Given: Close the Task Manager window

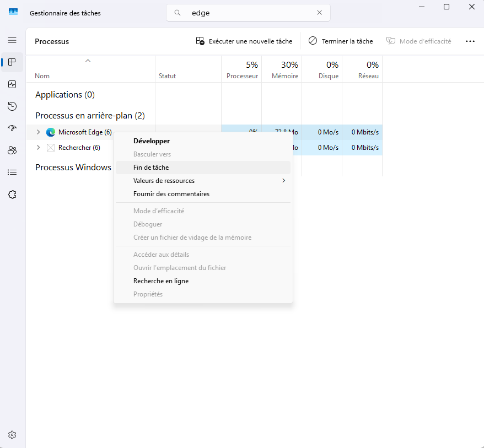Looking at the screenshot, I should pos(472,7).
